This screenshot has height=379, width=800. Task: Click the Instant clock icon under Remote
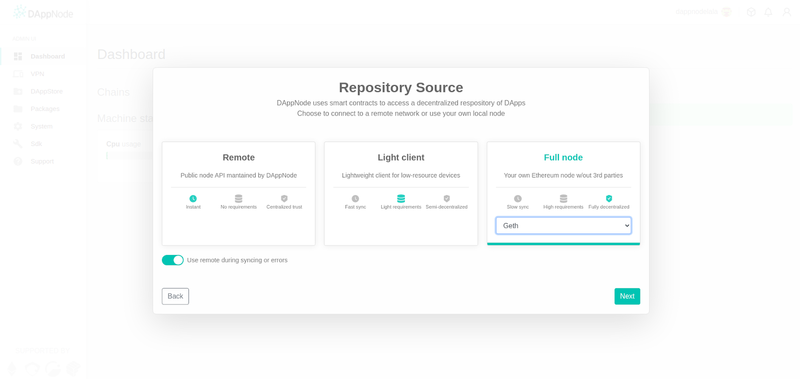coord(193,198)
